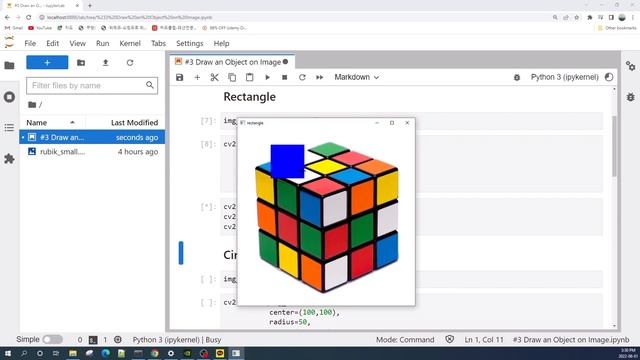Click the notebook vertical scrollbar
This screenshot has width=640, height=360.
pyautogui.click(x=615, y=147)
